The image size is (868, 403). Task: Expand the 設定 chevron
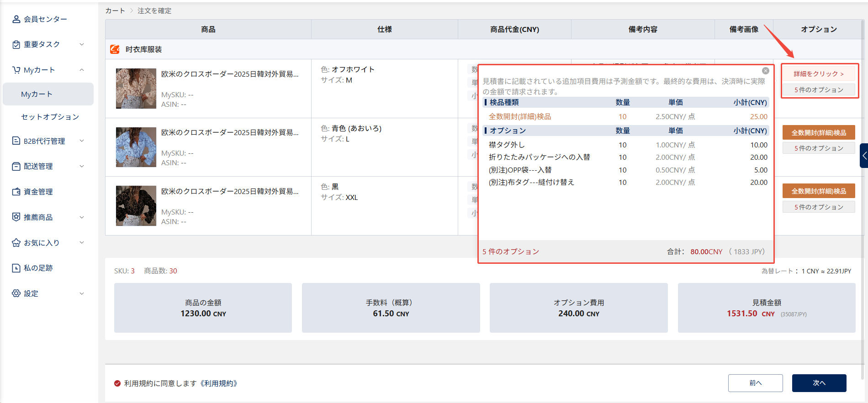click(x=82, y=293)
